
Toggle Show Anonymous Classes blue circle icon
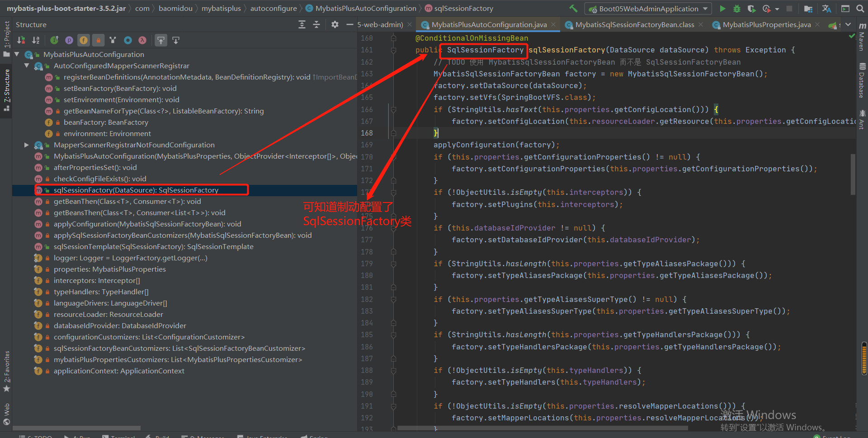128,40
